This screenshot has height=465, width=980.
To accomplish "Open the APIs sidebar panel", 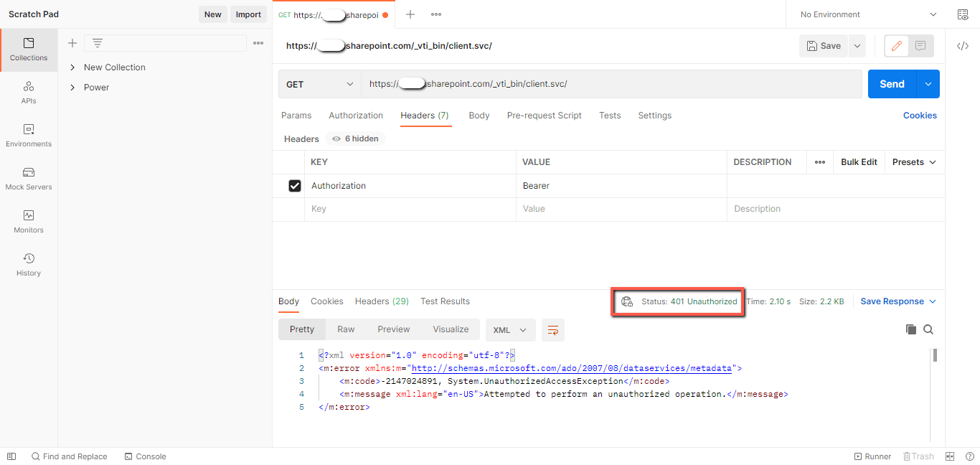I will [29, 93].
